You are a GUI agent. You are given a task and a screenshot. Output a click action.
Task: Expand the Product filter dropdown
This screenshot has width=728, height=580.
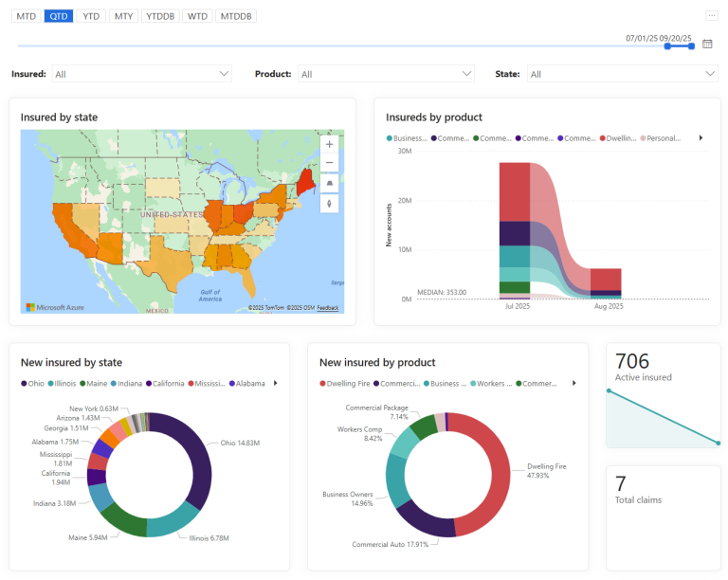(386, 74)
